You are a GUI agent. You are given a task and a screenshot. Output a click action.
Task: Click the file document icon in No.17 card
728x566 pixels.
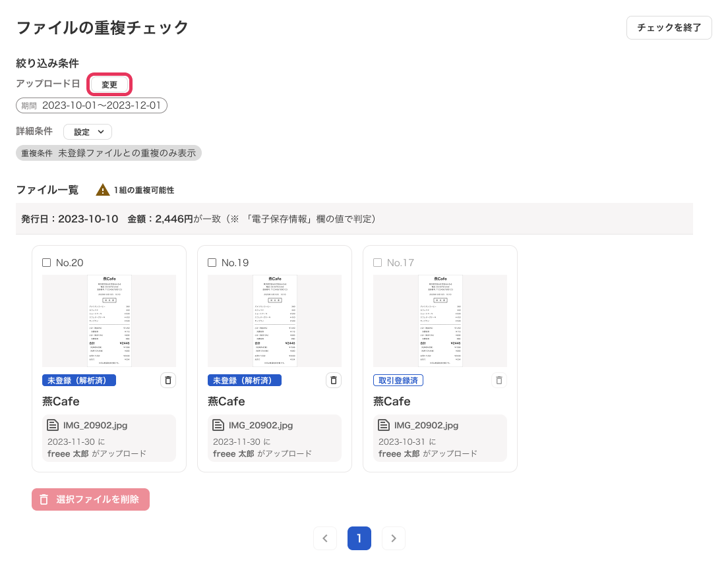(384, 425)
